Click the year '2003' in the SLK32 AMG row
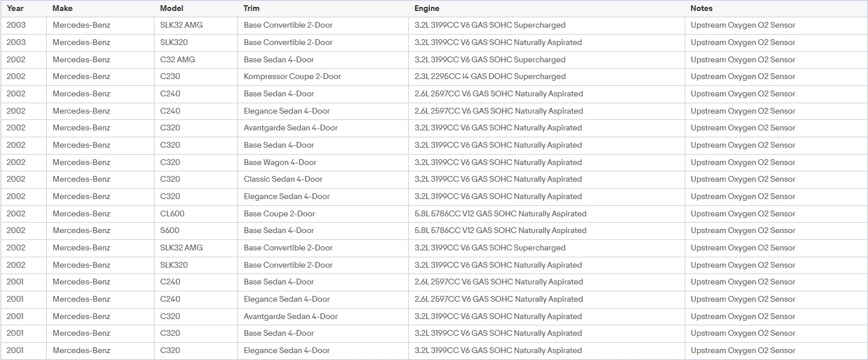The width and height of the screenshot is (868, 360). (x=16, y=25)
